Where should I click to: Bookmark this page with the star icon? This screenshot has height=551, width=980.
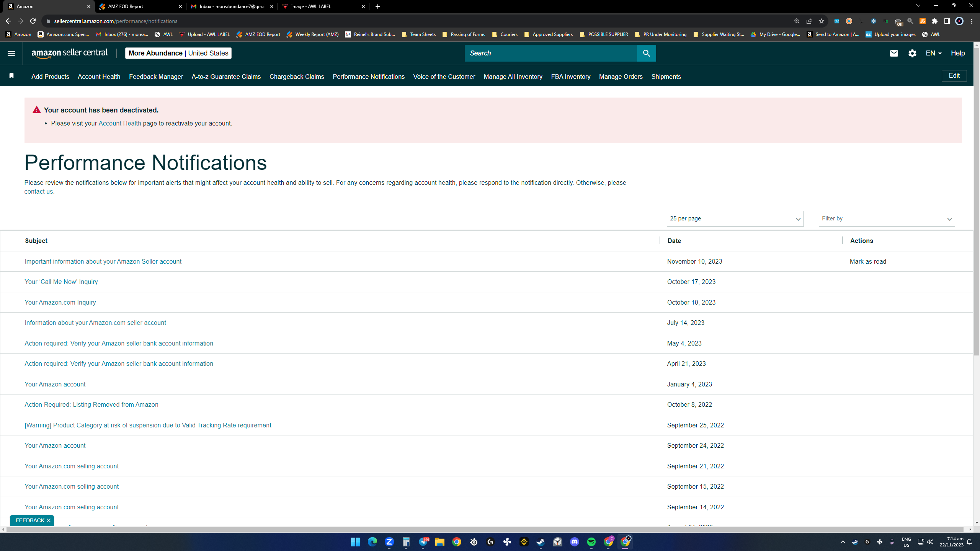coord(821,21)
